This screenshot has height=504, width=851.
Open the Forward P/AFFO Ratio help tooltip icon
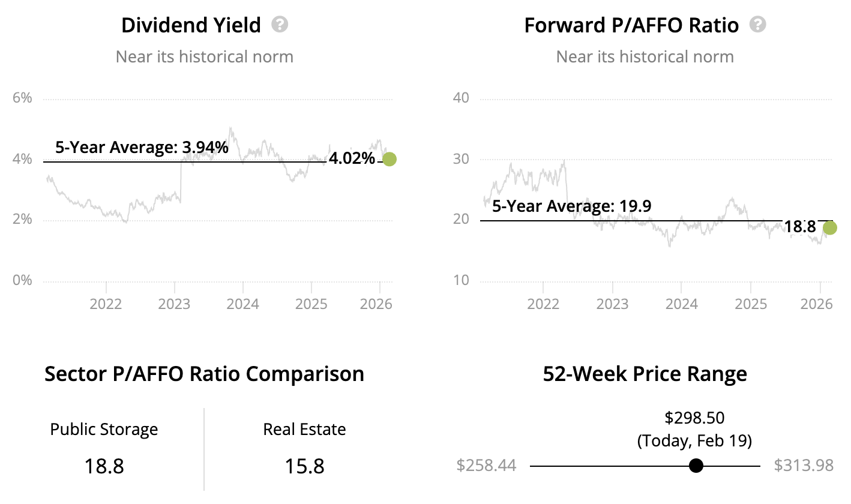point(758,25)
